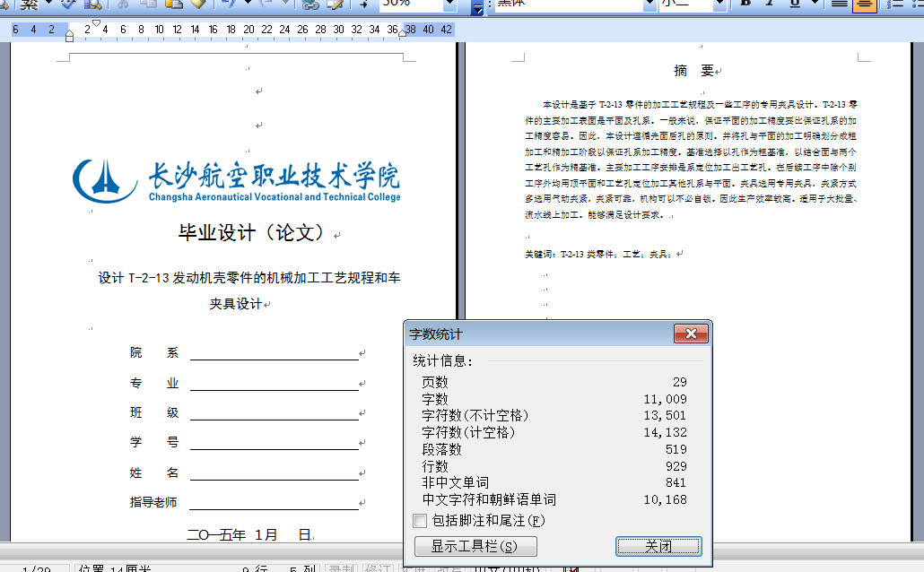Click the 字符数(计空格) 14,132 row
924x572 pixels.
coord(554,432)
